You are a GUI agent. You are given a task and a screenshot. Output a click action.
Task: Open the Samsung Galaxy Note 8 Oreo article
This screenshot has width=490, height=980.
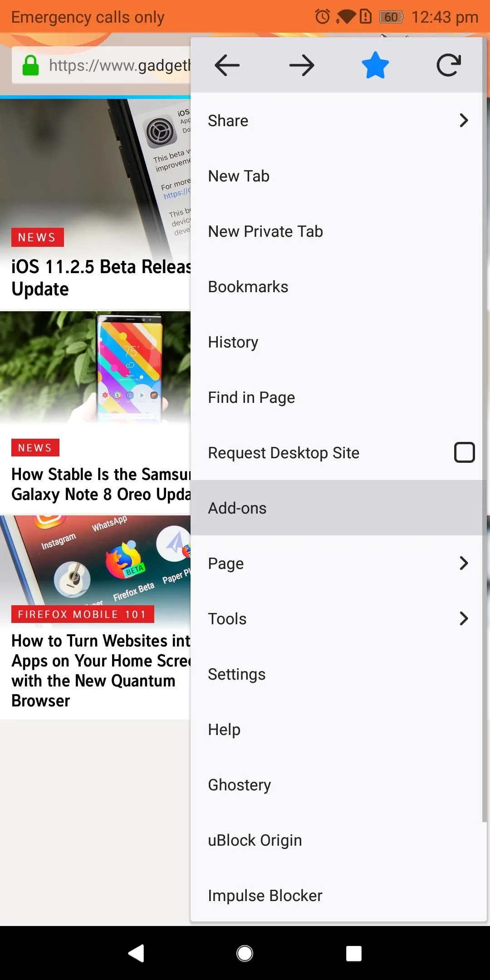[x=101, y=484]
